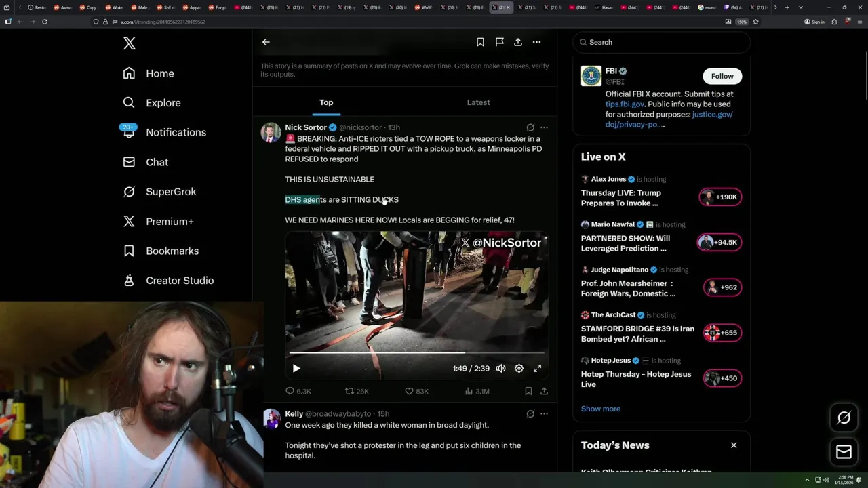Open the story's more options menu
Screen dimensions: 868x488
(x=536, y=42)
